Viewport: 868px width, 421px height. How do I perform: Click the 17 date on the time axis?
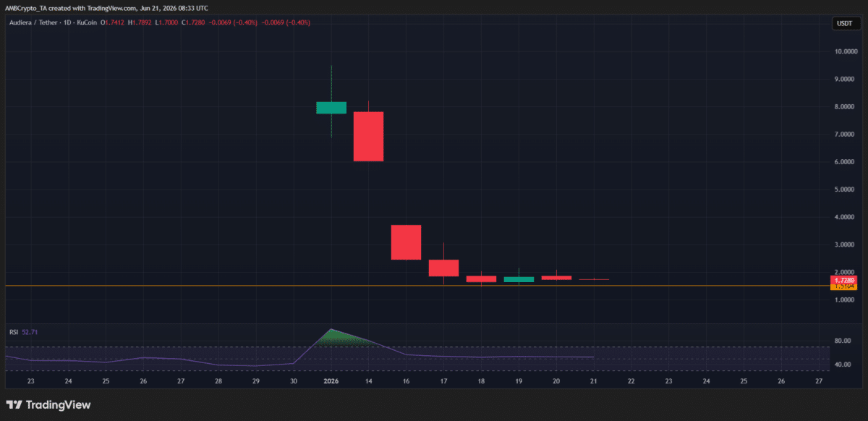[x=443, y=380]
